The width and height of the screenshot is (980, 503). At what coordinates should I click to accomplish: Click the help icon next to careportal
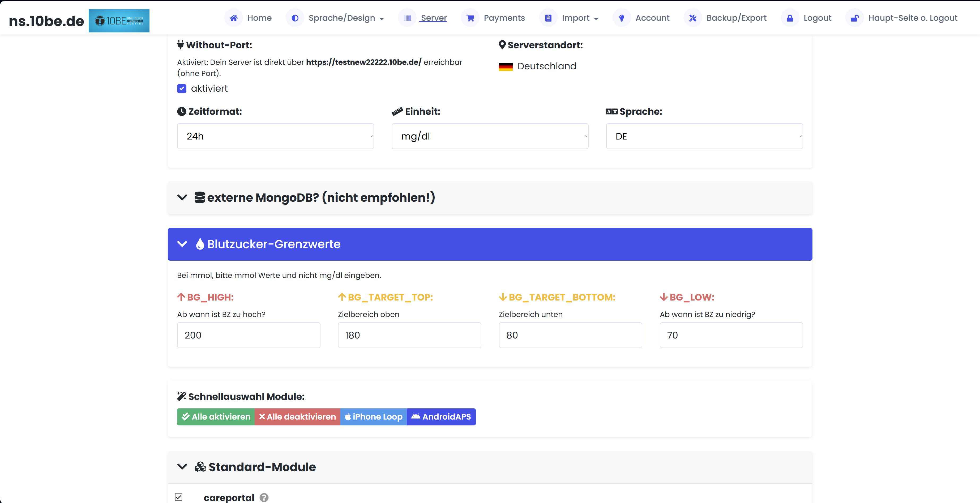(x=264, y=498)
